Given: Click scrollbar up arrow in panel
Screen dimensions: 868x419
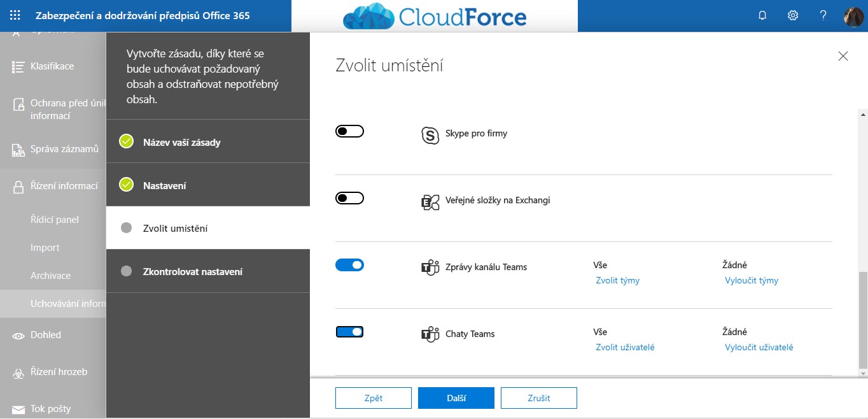Looking at the screenshot, I should click(x=863, y=115).
